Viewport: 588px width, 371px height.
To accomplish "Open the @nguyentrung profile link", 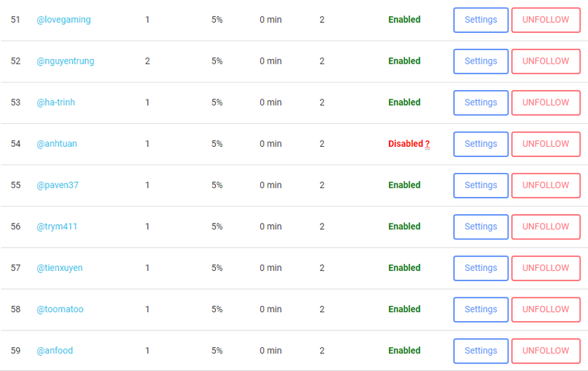I will [x=65, y=61].
